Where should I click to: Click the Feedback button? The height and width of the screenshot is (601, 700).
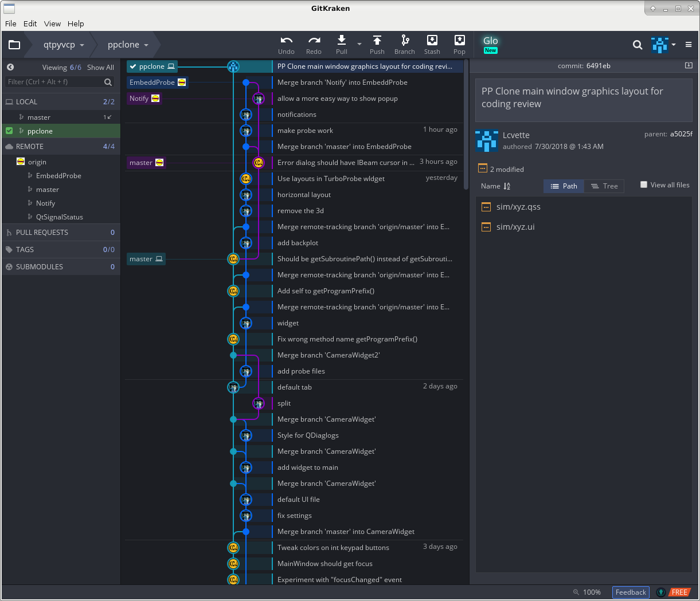point(631,592)
